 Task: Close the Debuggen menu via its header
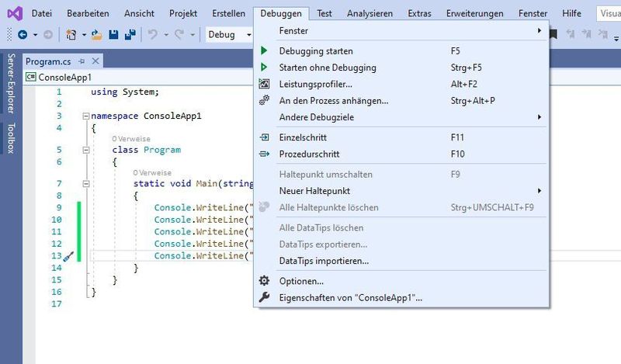281,13
